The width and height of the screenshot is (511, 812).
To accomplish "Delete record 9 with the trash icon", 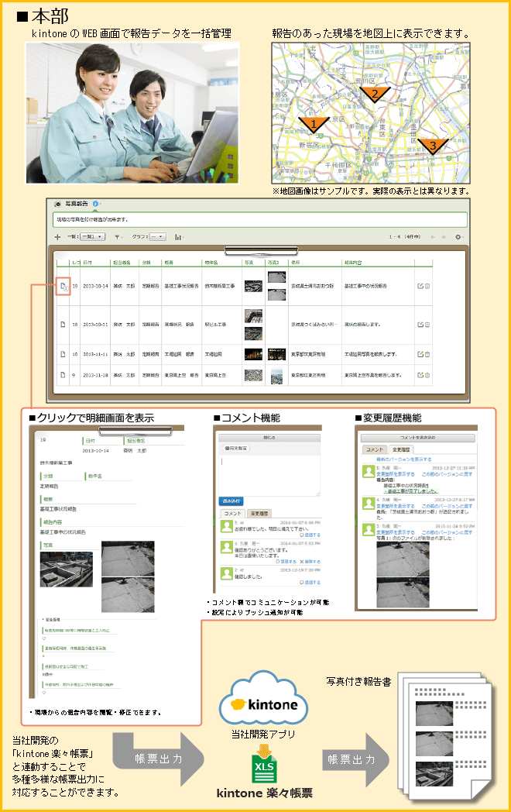I will coord(427,375).
